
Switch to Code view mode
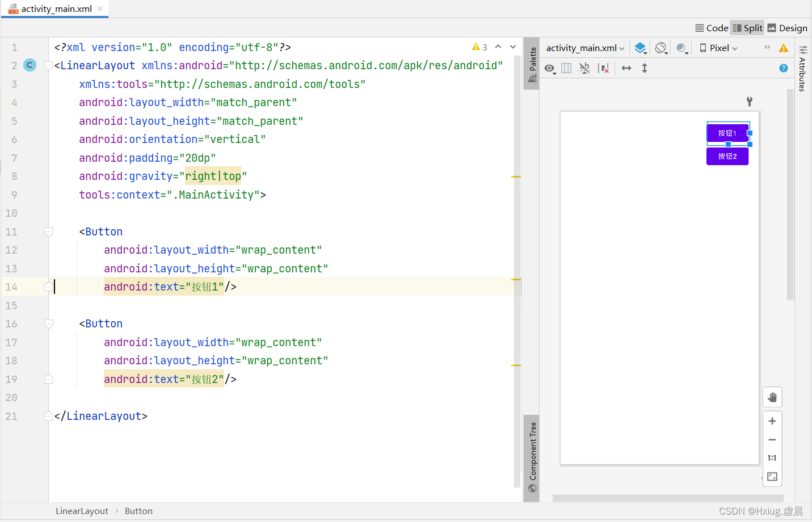click(712, 28)
